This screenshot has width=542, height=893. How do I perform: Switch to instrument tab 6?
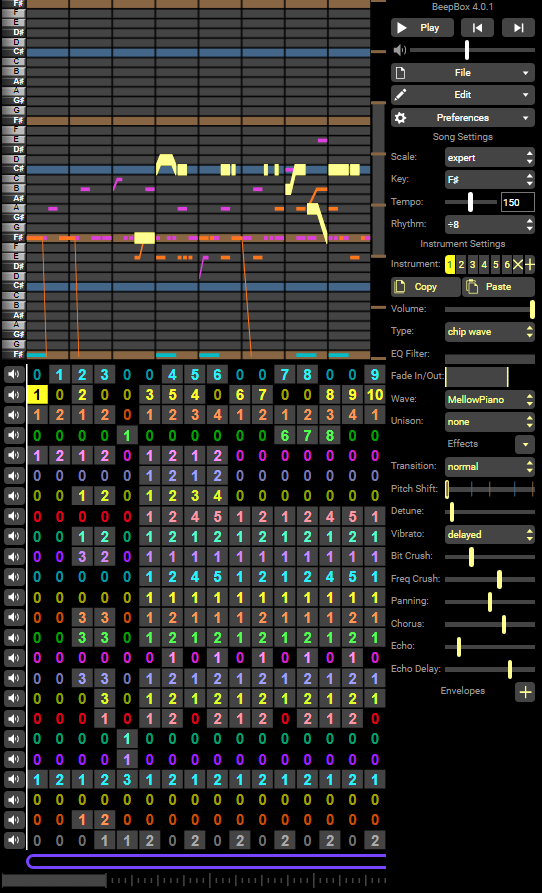(x=507, y=264)
